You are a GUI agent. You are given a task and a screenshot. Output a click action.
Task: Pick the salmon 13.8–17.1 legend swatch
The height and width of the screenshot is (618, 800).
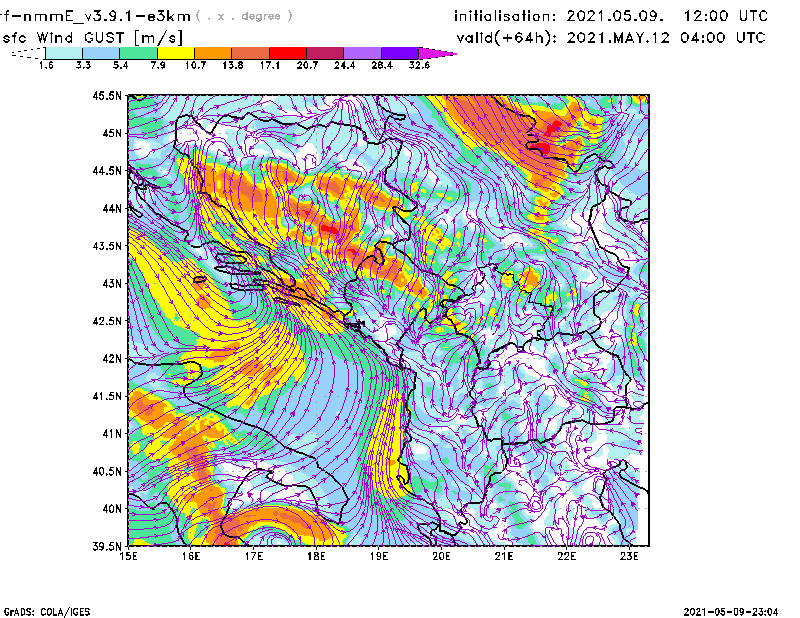(x=251, y=53)
